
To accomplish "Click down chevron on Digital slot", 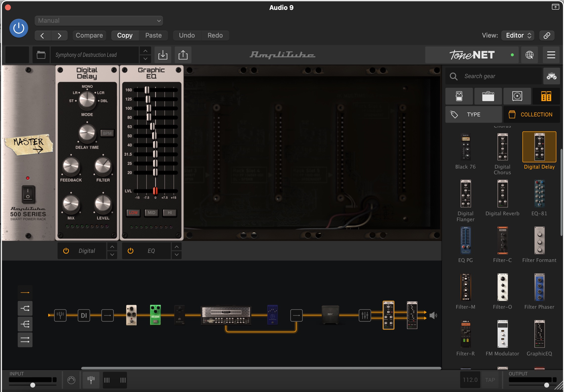I will coord(112,255).
